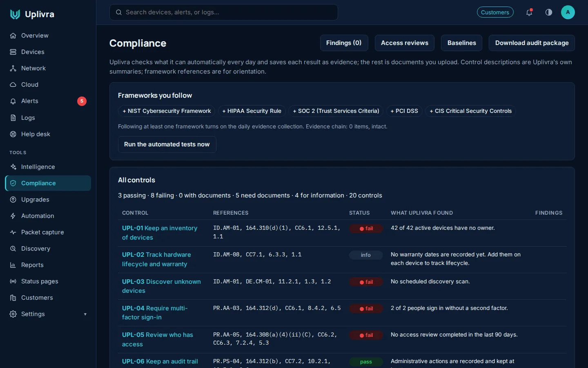The height and width of the screenshot is (368, 588).
Task: Click the Discovery magnifier icon
Action: coord(13,249)
